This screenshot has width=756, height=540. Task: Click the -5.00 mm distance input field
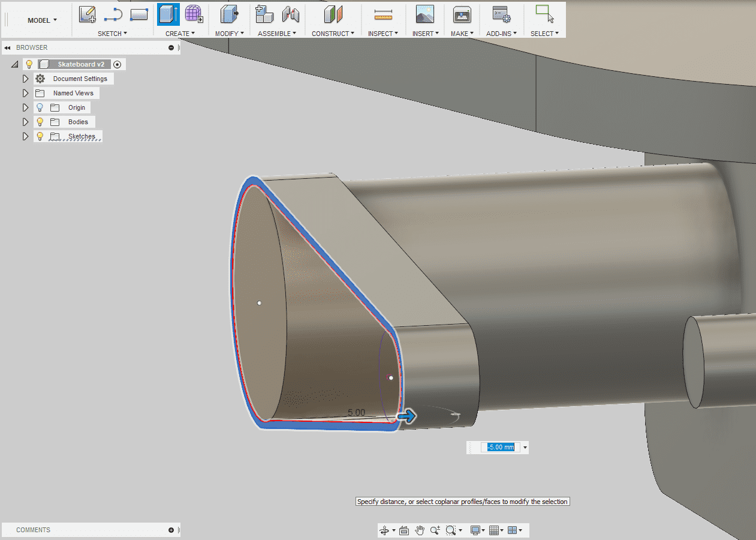pos(501,448)
